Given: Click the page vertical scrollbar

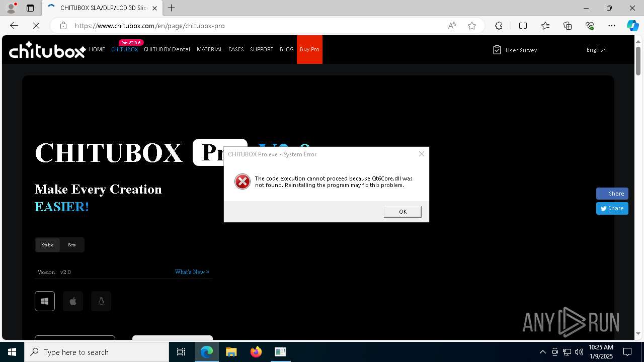Looking at the screenshot, I should coord(638,60).
